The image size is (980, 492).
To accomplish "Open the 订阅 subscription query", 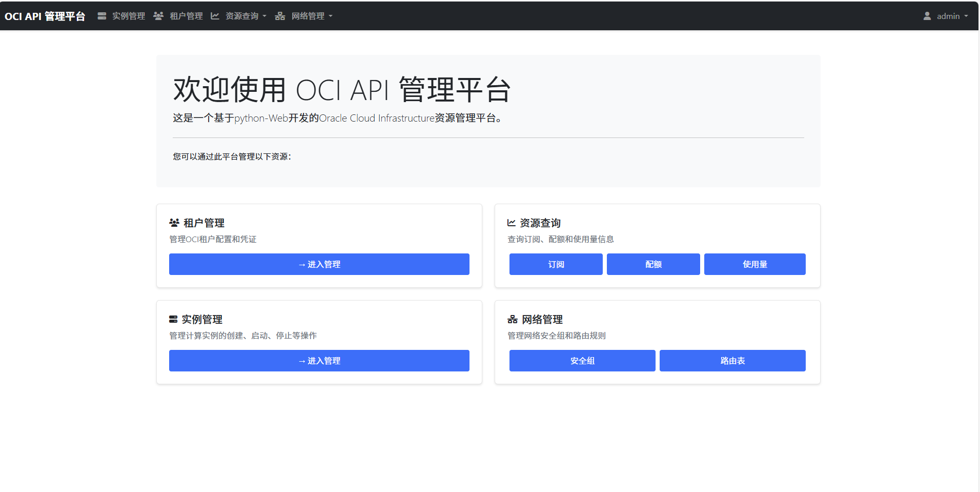I will click(x=556, y=264).
